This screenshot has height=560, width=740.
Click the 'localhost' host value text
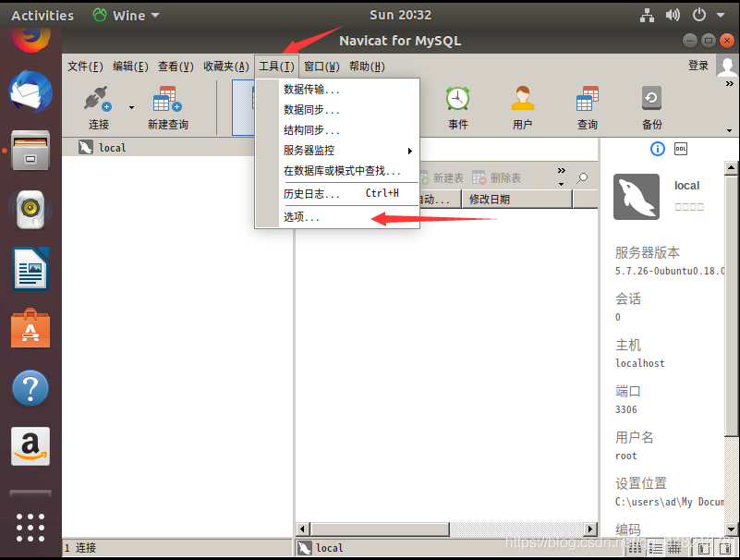pyautogui.click(x=640, y=363)
